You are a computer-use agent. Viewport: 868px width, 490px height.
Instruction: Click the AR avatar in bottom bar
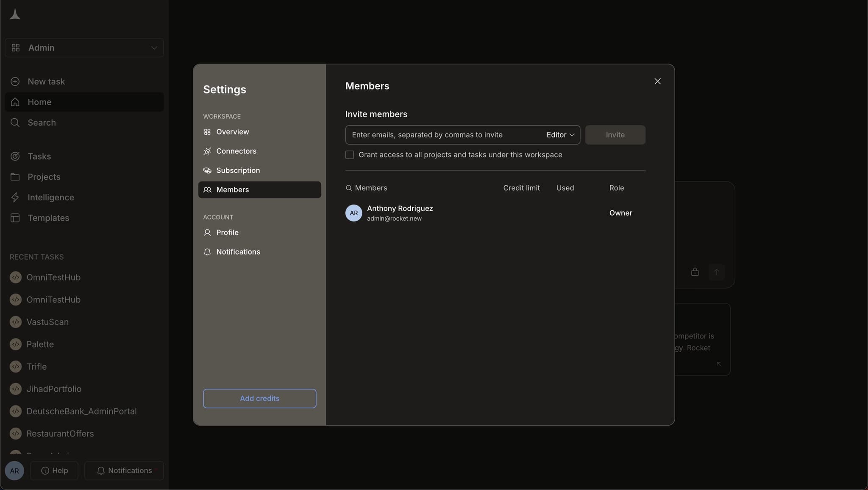tap(14, 470)
